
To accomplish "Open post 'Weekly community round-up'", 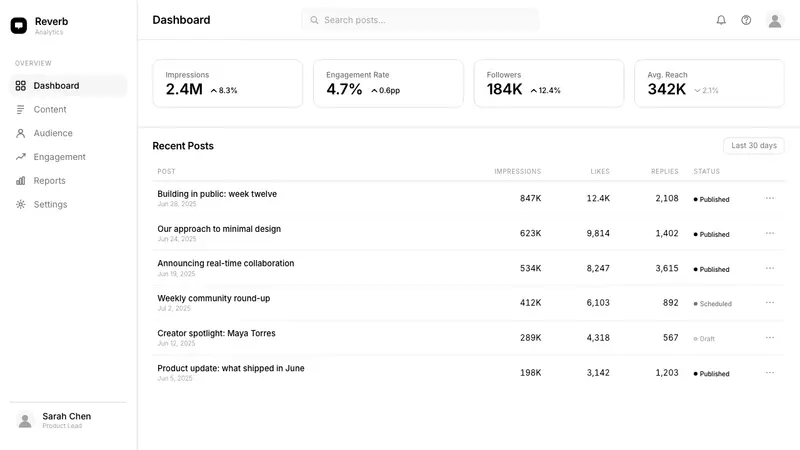I will point(214,298).
